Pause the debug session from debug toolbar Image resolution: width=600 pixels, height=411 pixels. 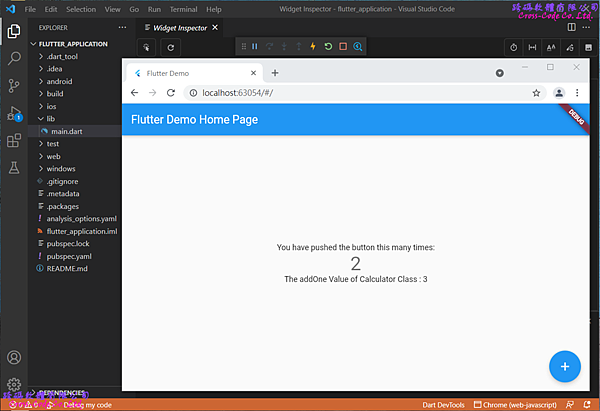pos(255,47)
